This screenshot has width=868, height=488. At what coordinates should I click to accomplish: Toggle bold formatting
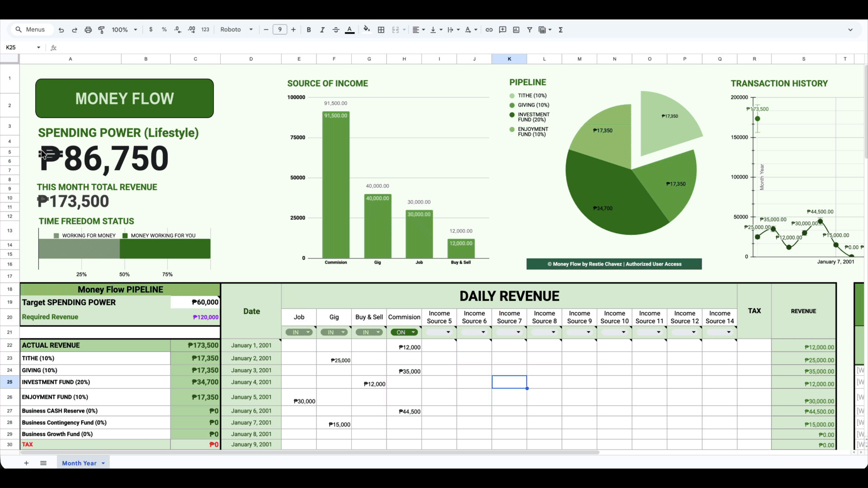point(309,30)
